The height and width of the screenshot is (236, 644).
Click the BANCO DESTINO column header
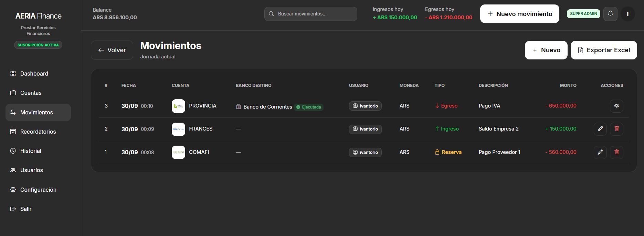pos(253,85)
